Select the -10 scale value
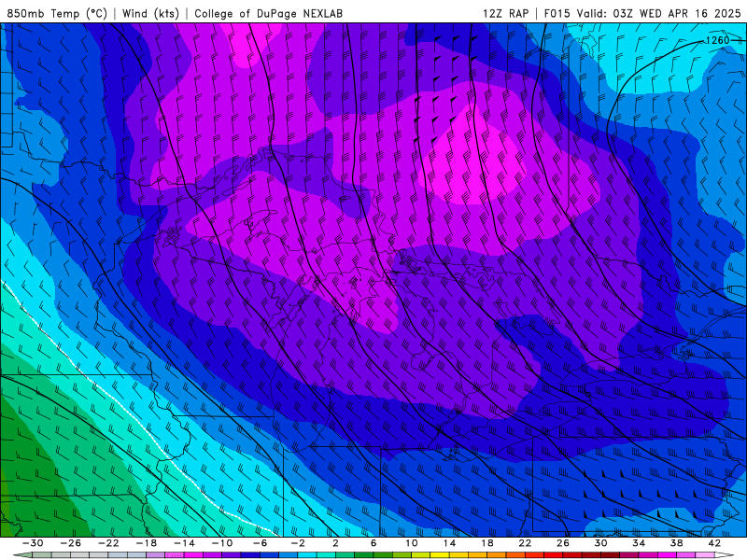747x560 pixels. (x=222, y=543)
